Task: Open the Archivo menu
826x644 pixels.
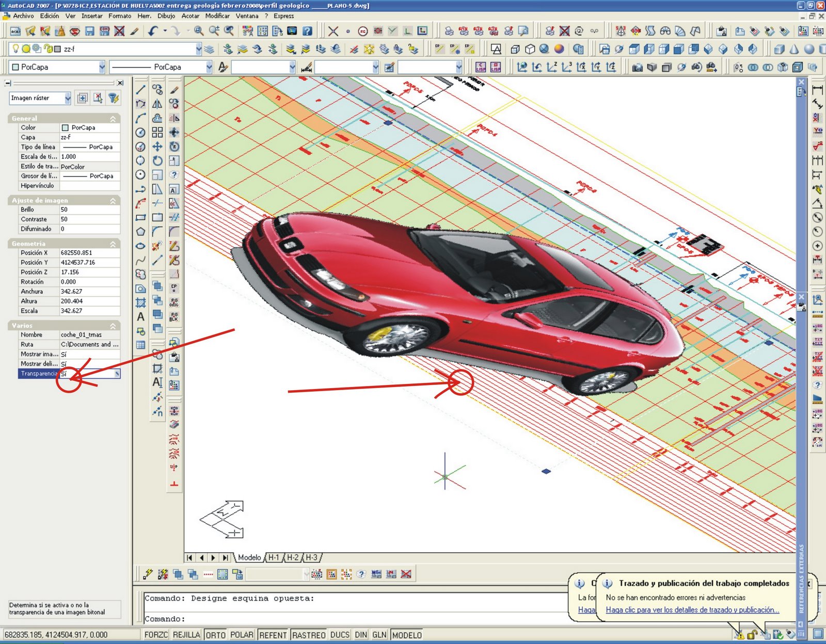Action: tap(23, 16)
